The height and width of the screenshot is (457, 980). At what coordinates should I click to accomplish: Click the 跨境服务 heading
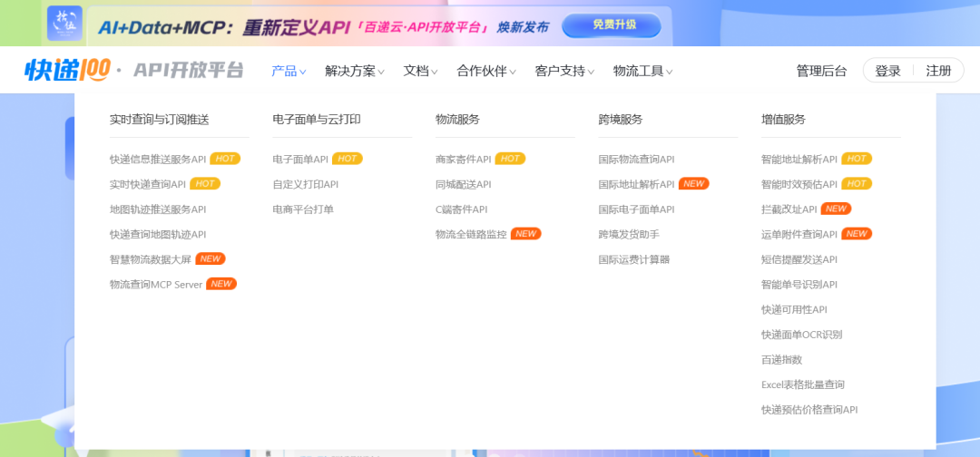click(x=620, y=120)
